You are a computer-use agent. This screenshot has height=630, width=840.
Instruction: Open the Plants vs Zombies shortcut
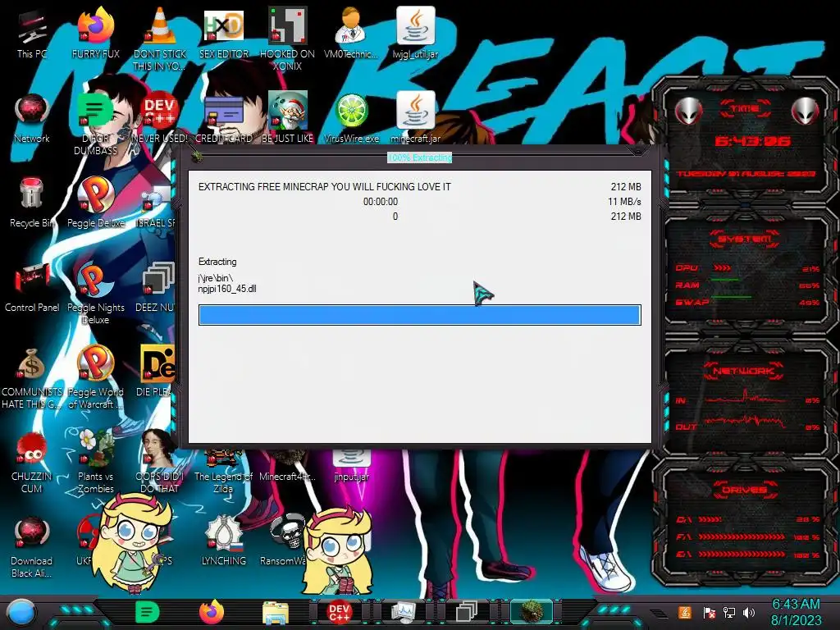tap(95, 462)
